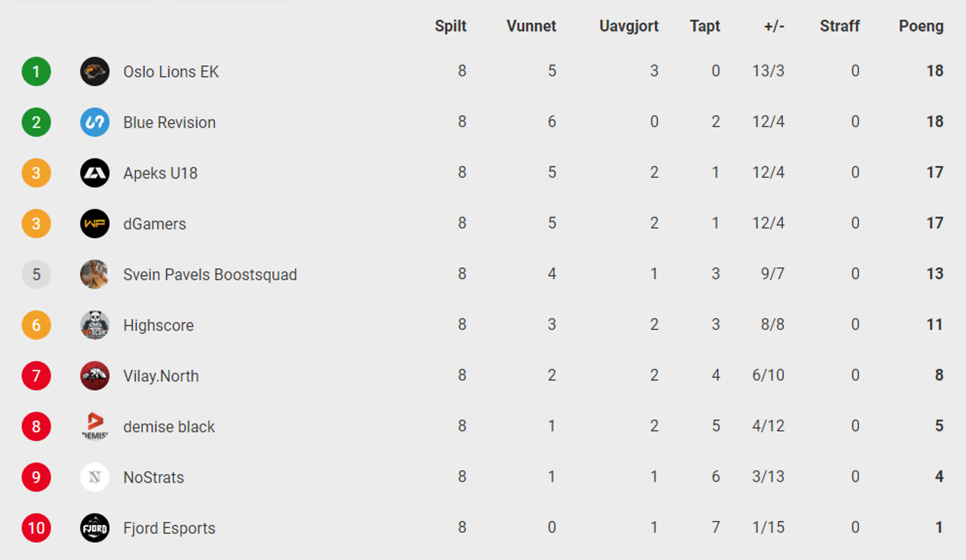The height and width of the screenshot is (560, 966).
Task: Select the dGamers WF logo
Action: [95, 224]
